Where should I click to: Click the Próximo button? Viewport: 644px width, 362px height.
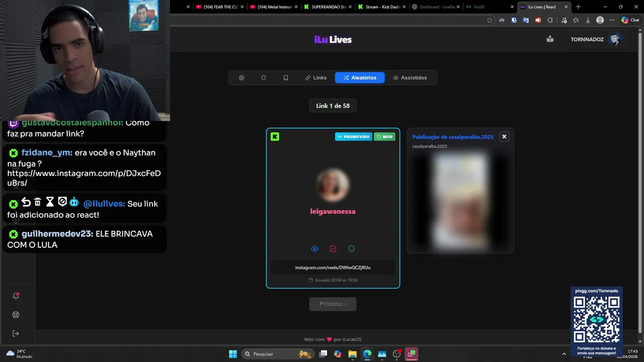pos(333,304)
